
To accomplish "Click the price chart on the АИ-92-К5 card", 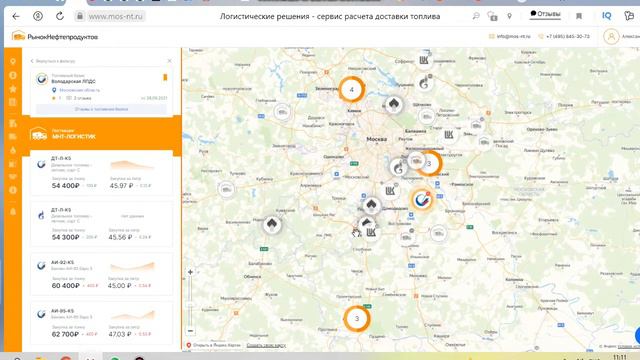I will [x=133, y=267].
